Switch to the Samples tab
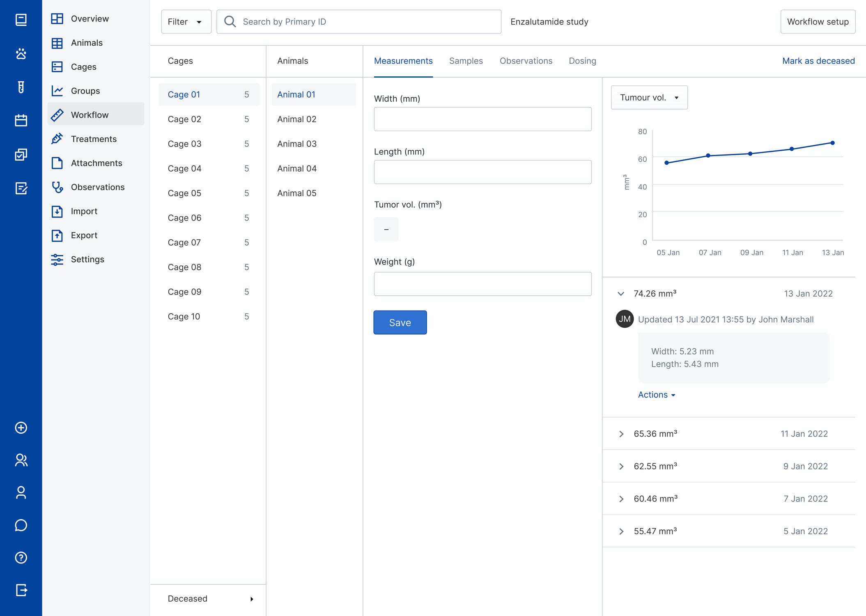Screen dimensions: 866x616 [466, 61]
